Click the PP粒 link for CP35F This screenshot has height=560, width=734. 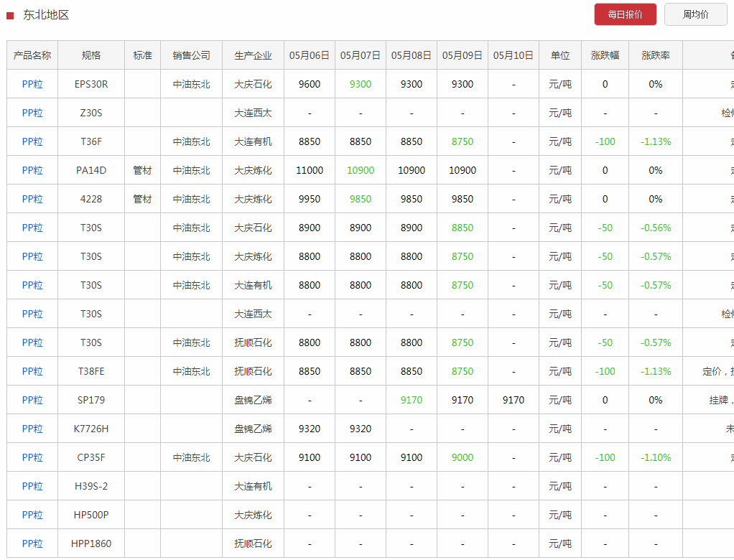32,457
